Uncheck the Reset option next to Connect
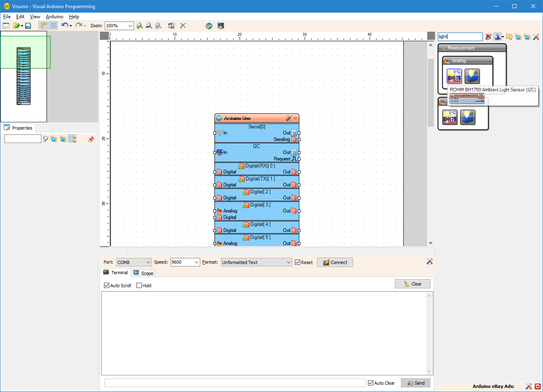Viewport: 543px width, 392px height. 297,262
